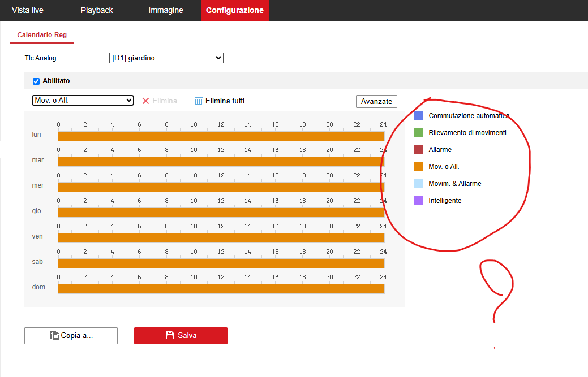
Task: Choose the purple Intelligente legend color
Action: [418, 201]
